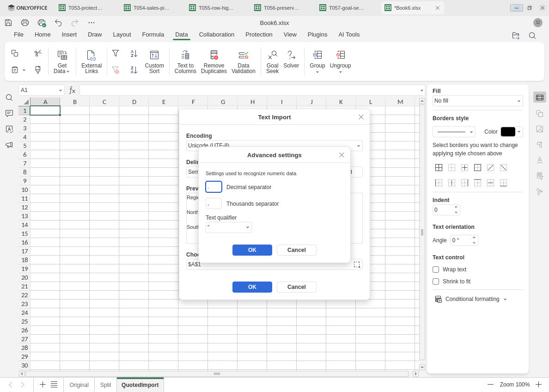Open the File menu
This screenshot has width=549, height=392.
pos(18,35)
